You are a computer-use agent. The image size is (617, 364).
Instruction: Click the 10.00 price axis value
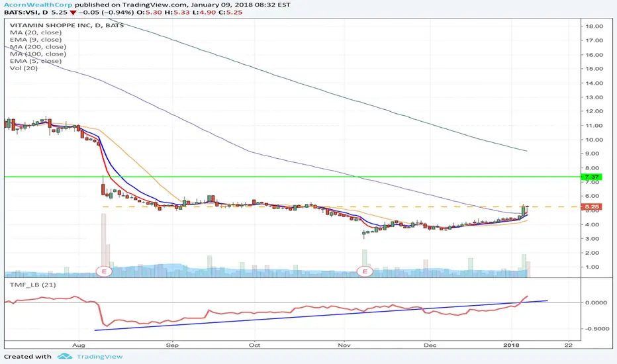pos(594,140)
